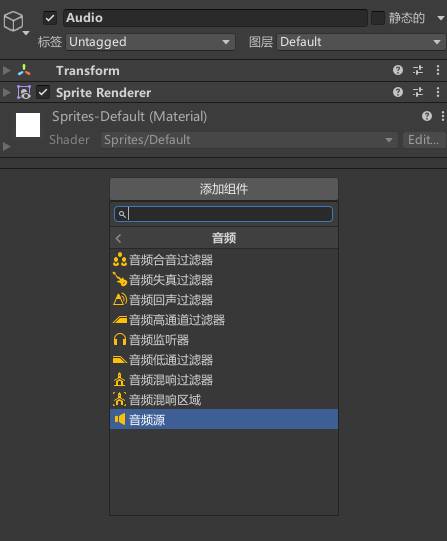
Task: Toggle the Audio object active checkbox
Action: (x=50, y=18)
